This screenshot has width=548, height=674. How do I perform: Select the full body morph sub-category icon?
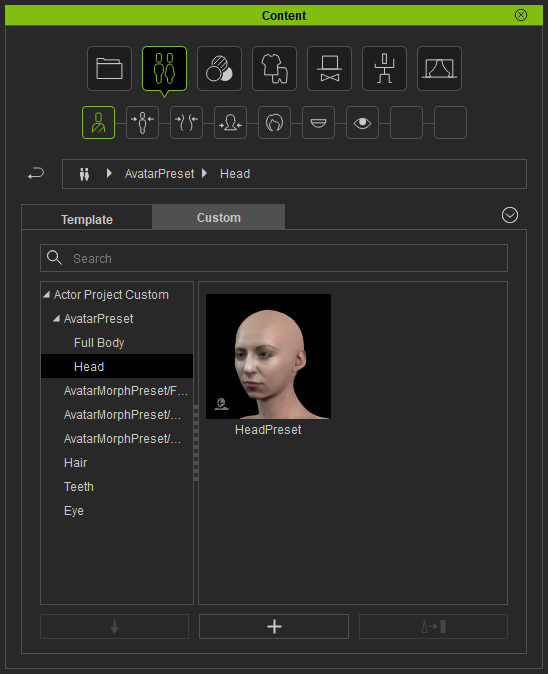(x=142, y=123)
